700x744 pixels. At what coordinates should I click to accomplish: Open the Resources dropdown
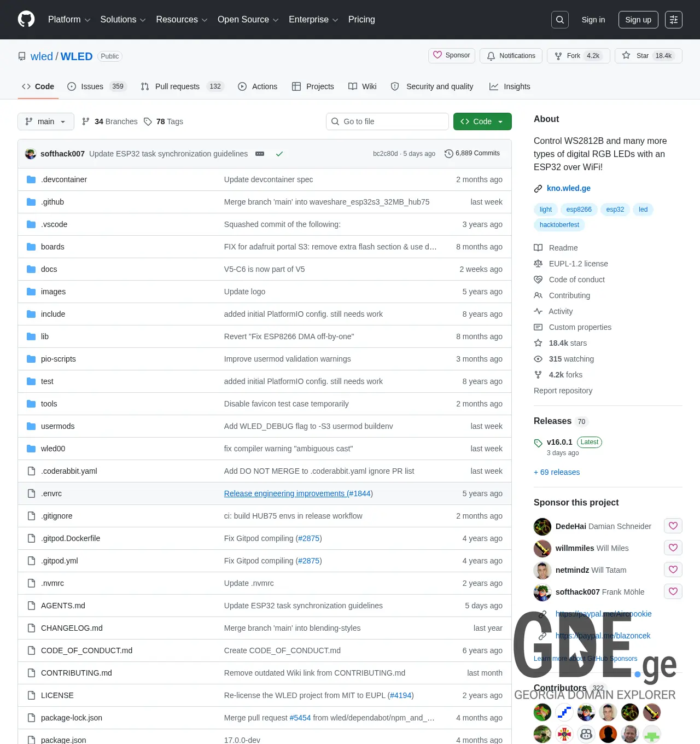pos(182,20)
